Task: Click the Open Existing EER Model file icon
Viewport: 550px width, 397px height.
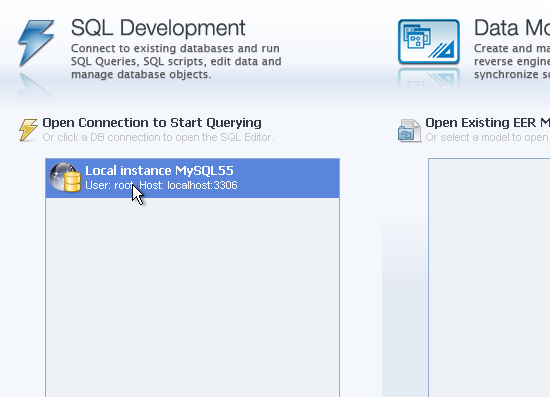Action: pos(409,130)
